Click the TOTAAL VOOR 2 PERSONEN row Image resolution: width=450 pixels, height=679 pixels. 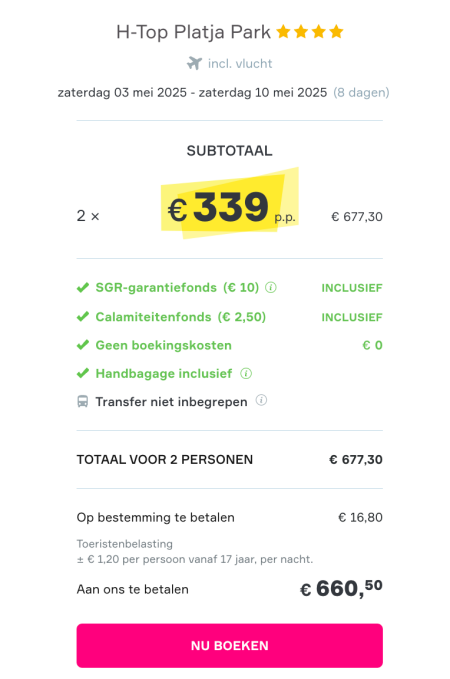(x=230, y=459)
